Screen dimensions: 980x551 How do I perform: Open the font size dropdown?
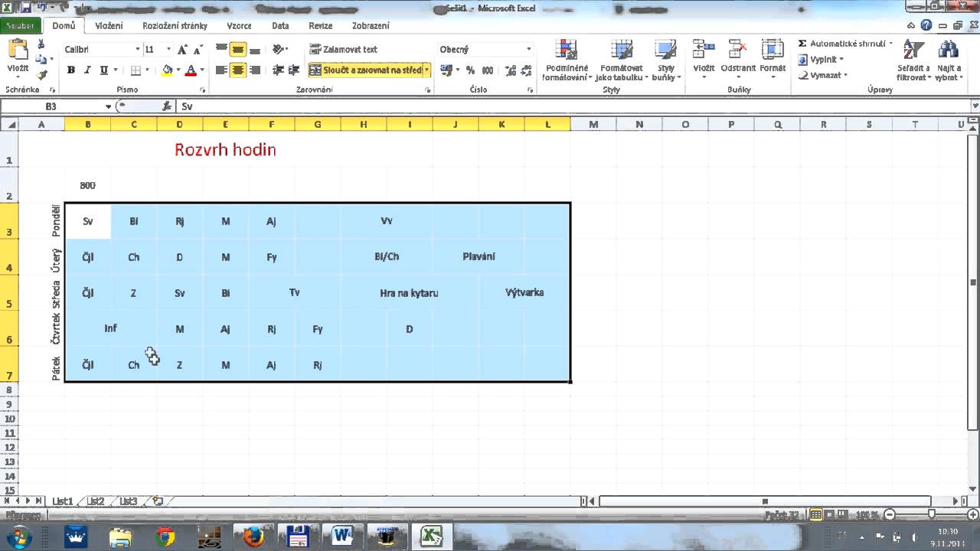pos(168,49)
